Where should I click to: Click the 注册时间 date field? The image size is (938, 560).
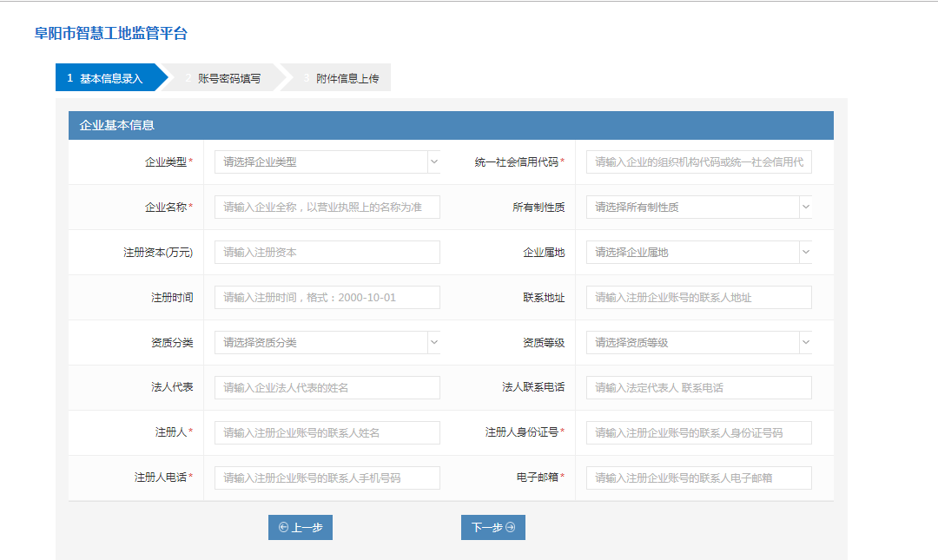327,298
